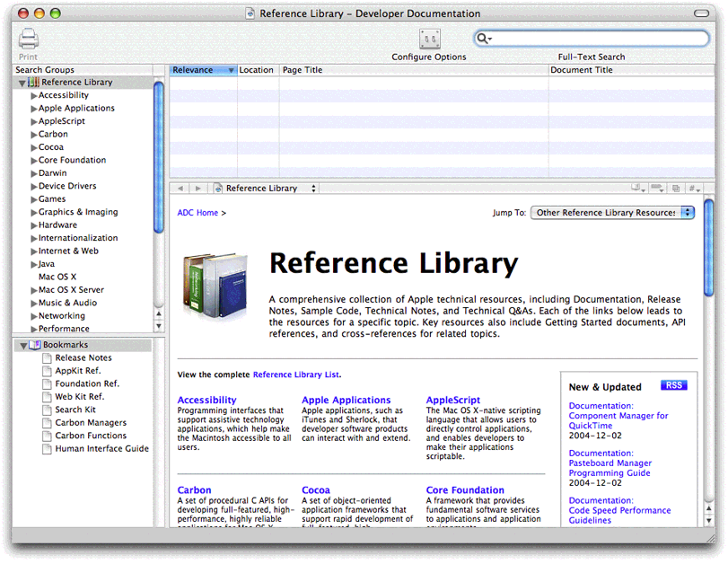
Task: Toggle toolbar with the top-right pill button
Action: tap(702, 14)
